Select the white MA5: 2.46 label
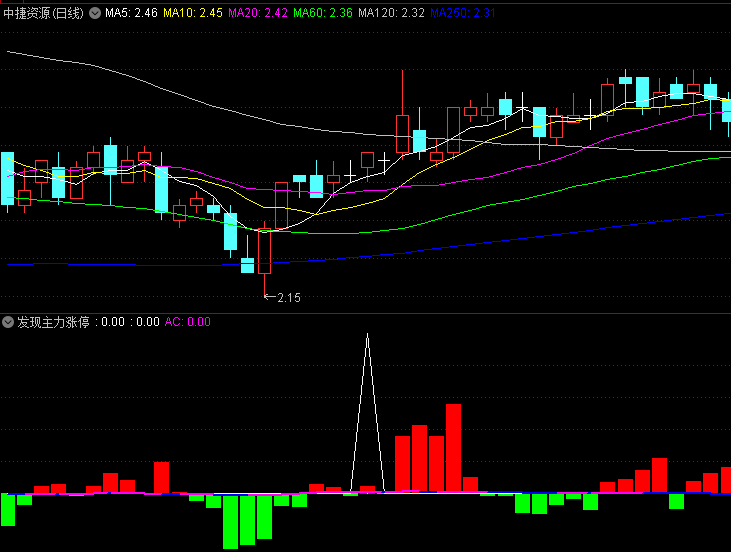The width and height of the screenshot is (731, 552). coord(131,13)
